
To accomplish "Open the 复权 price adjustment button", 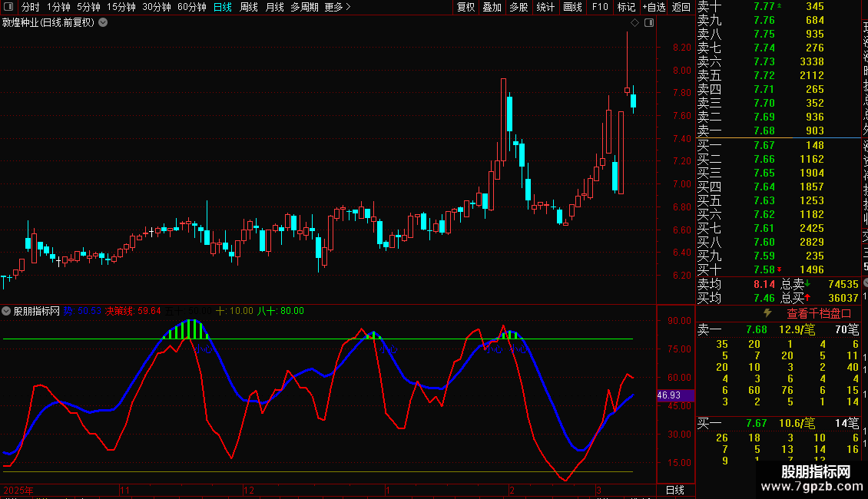I will pos(465,7).
